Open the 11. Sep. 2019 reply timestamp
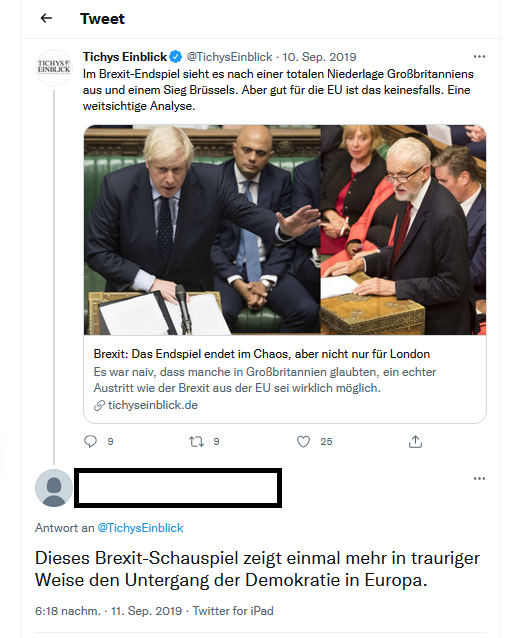513x638 pixels. coord(146,611)
